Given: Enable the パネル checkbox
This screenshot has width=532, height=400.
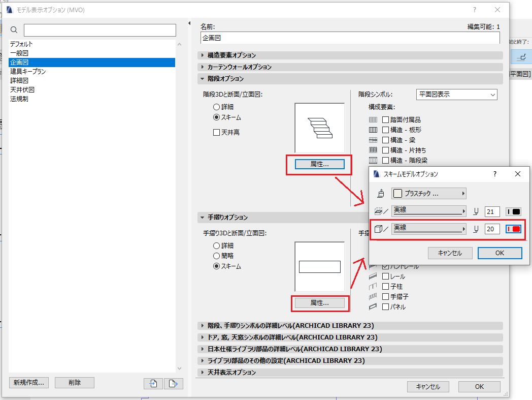Looking at the screenshot, I should pos(385,307).
